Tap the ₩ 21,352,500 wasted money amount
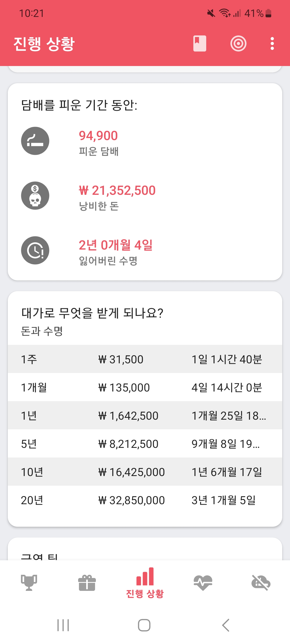The image size is (290, 644). point(117,191)
